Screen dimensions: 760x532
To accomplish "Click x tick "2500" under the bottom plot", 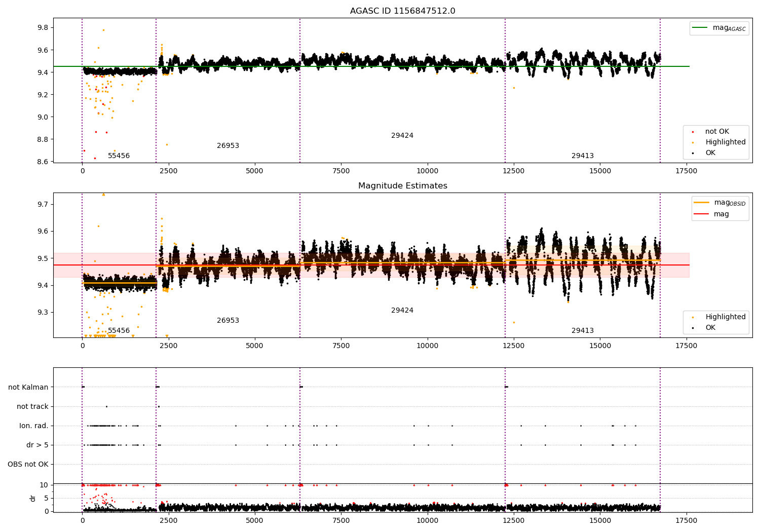I will click(168, 521).
